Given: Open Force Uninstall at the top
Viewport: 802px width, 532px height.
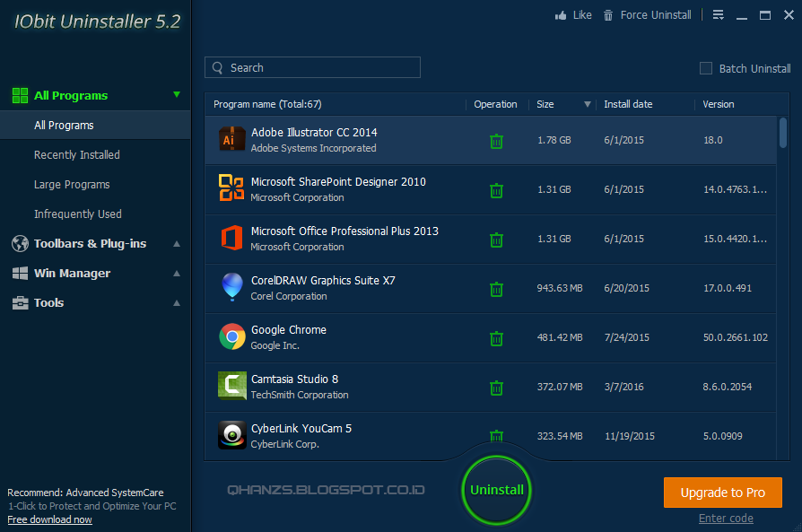Looking at the screenshot, I should [x=648, y=14].
